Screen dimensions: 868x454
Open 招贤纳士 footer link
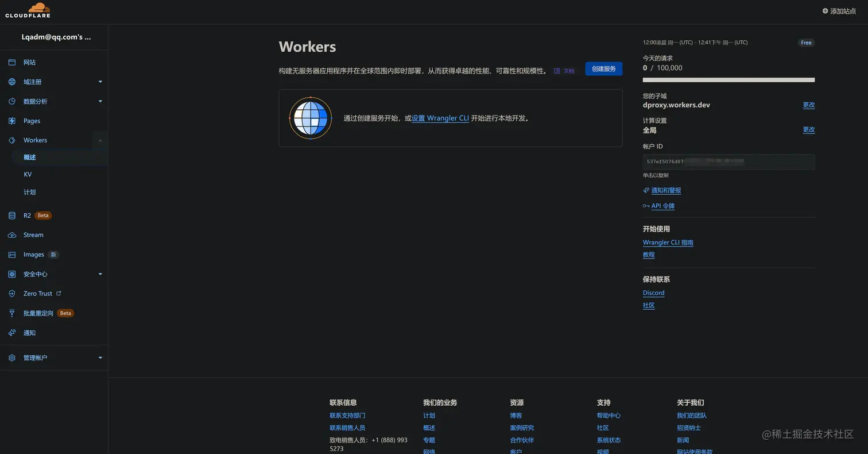[x=689, y=428]
